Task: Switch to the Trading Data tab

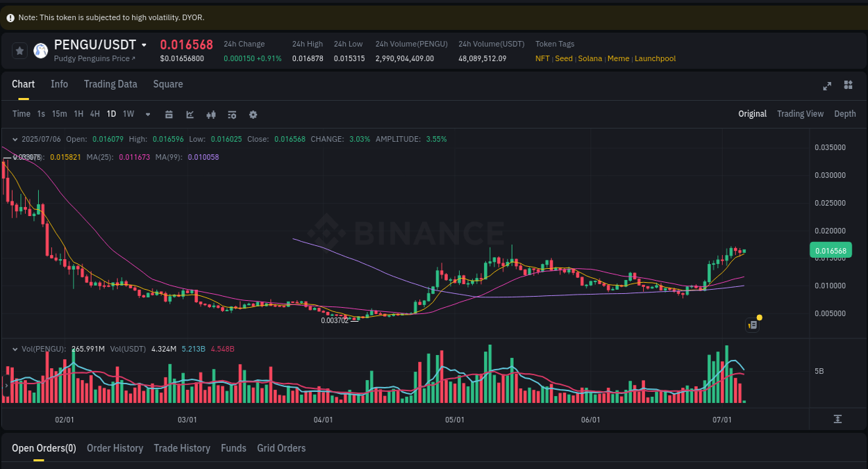Action: (110, 84)
